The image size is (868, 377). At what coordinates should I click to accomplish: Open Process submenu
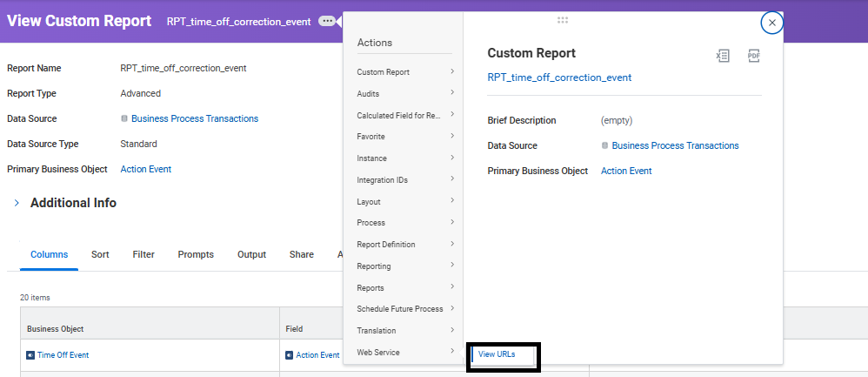pos(405,222)
